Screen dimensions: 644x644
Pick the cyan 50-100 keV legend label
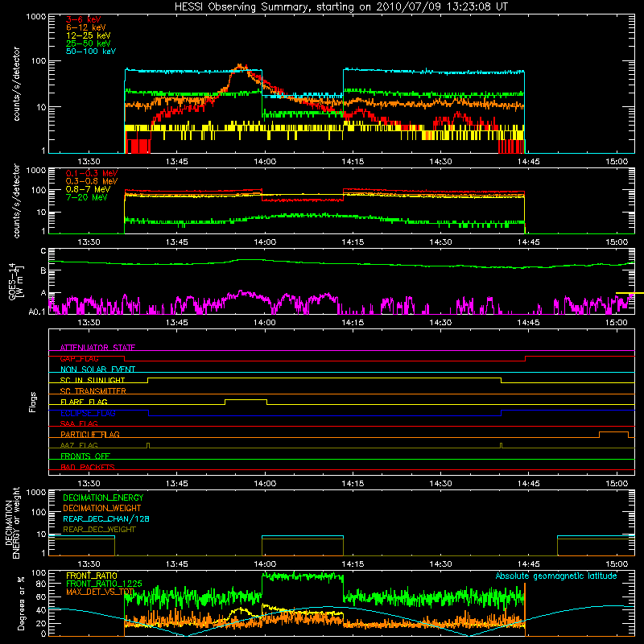91,52
